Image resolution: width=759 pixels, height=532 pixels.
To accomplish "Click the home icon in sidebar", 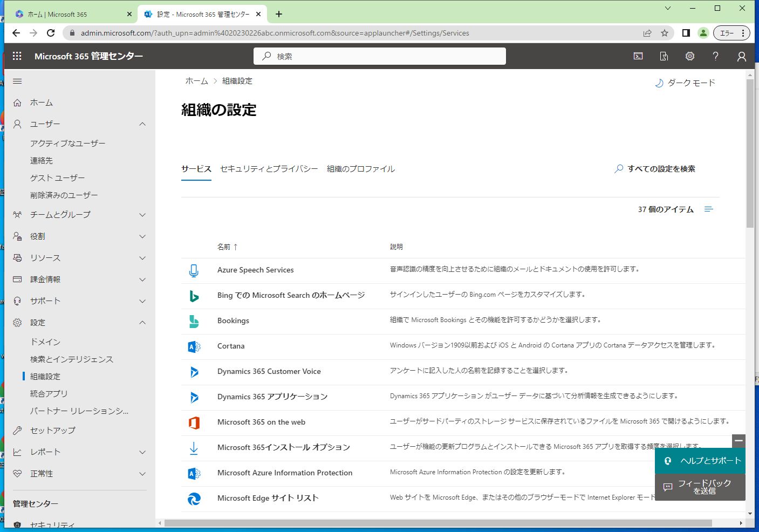I will coord(17,103).
